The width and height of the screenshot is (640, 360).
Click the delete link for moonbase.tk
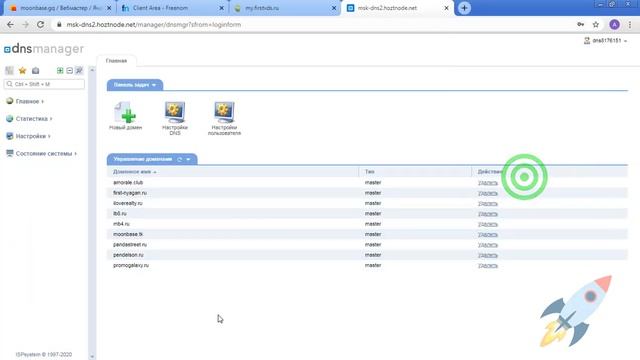pyautogui.click(x=488, y=235)
